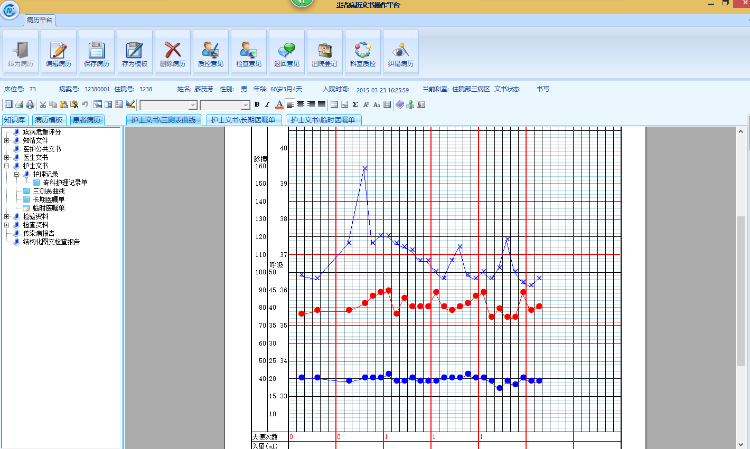Toggle bold formatting button
750x449 pixels.
(257, 104)
